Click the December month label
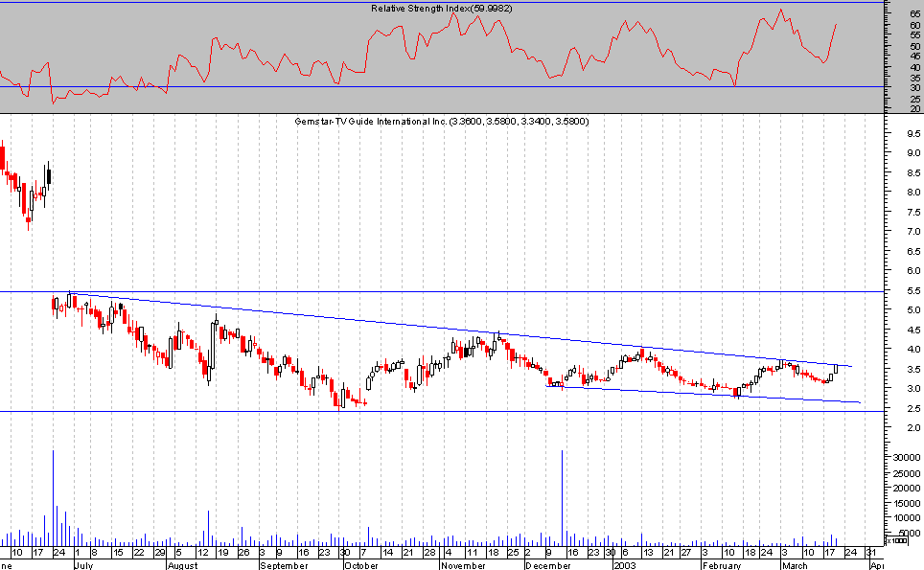 pos(548,565)
